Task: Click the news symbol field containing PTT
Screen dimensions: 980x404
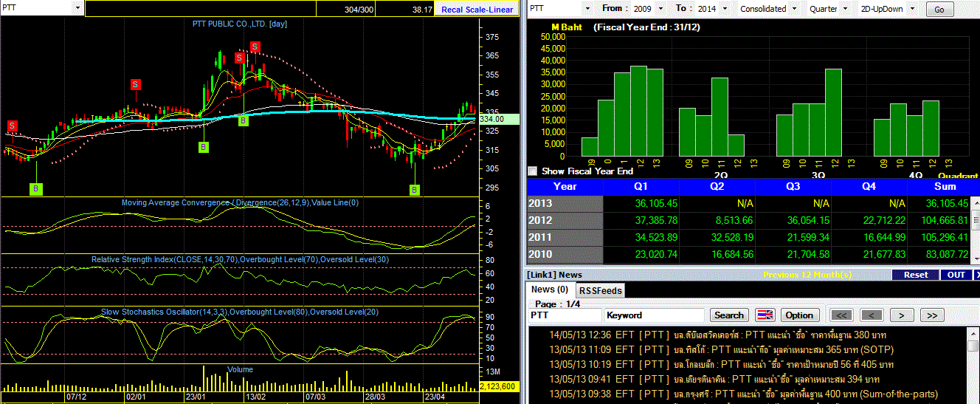Action: tap(565, 315)
